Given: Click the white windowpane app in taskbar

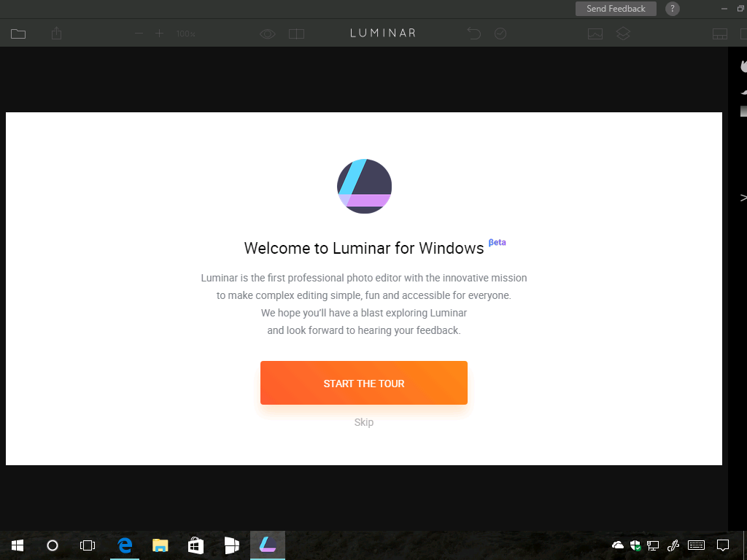Looking at the screenshot, I should [231, 545].
